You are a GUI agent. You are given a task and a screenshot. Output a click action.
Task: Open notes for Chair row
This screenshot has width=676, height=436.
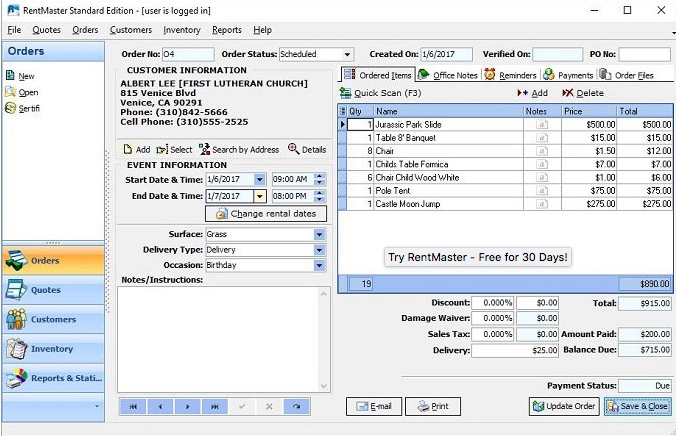click(542, 151)
